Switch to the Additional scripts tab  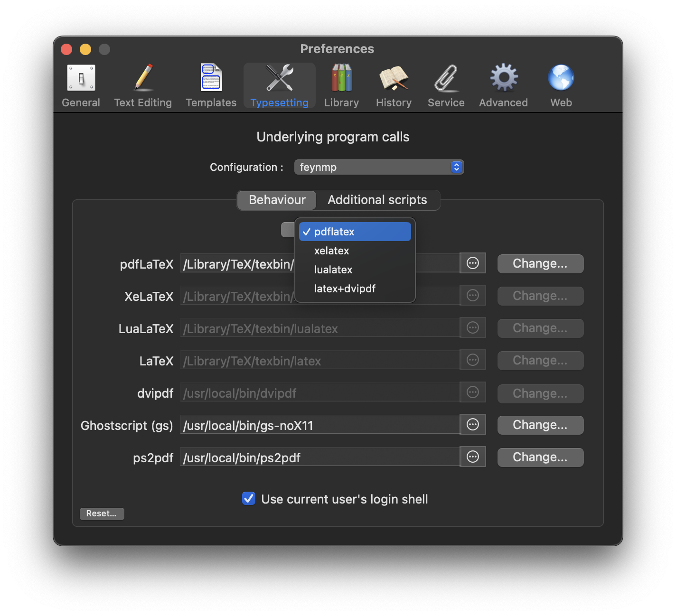click(x=377, y=200)
